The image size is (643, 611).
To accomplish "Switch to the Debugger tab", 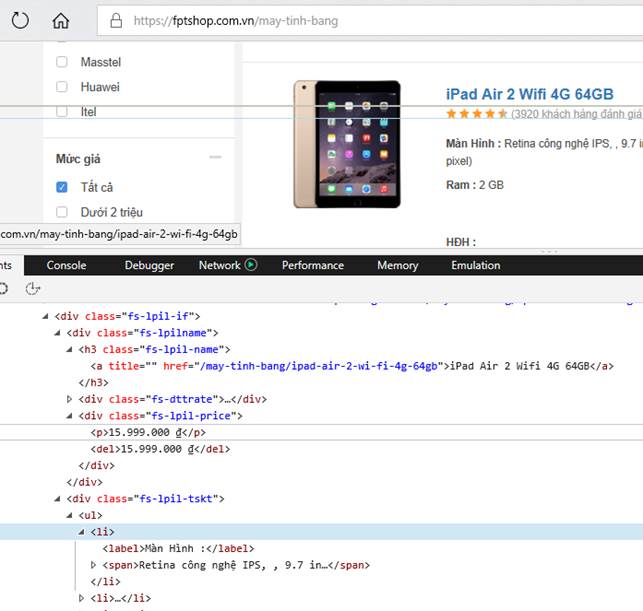I will pos(149,265).
